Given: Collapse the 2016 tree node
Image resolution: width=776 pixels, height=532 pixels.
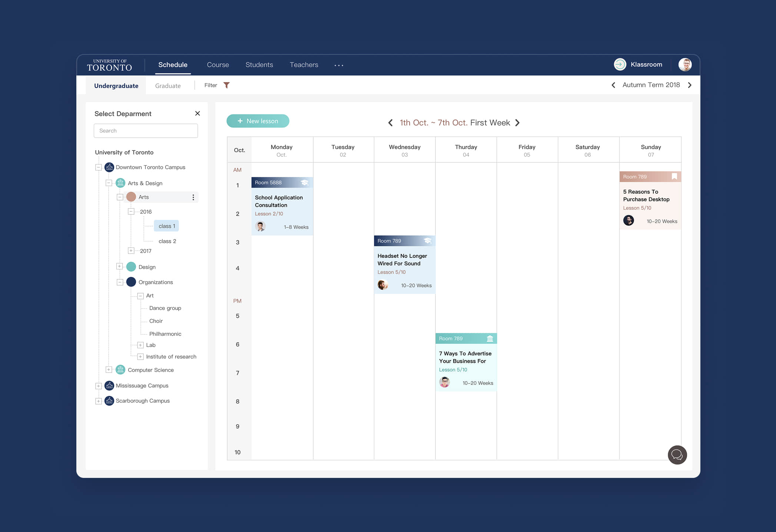Looking at the screenshot, I should [131, 212].
